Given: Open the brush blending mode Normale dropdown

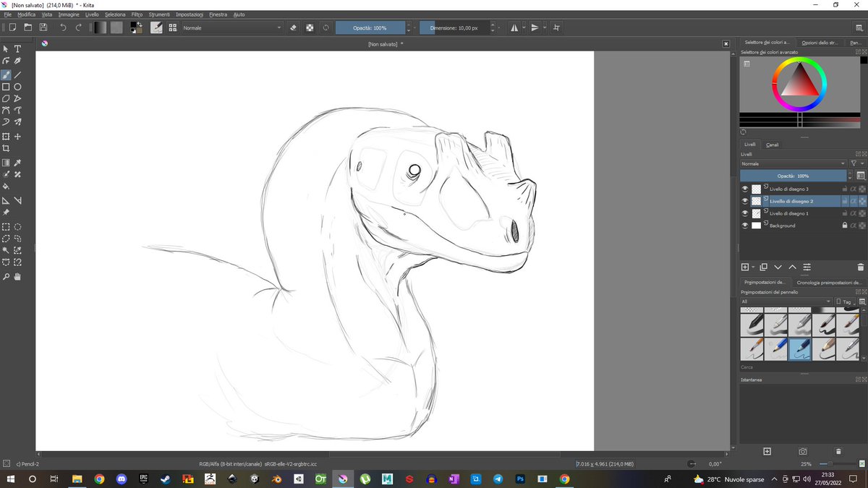Looking at the screenshot, I should [x=231, y=27].
